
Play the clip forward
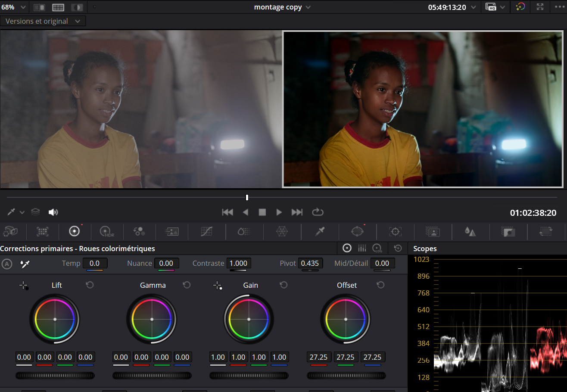point(279,212)
